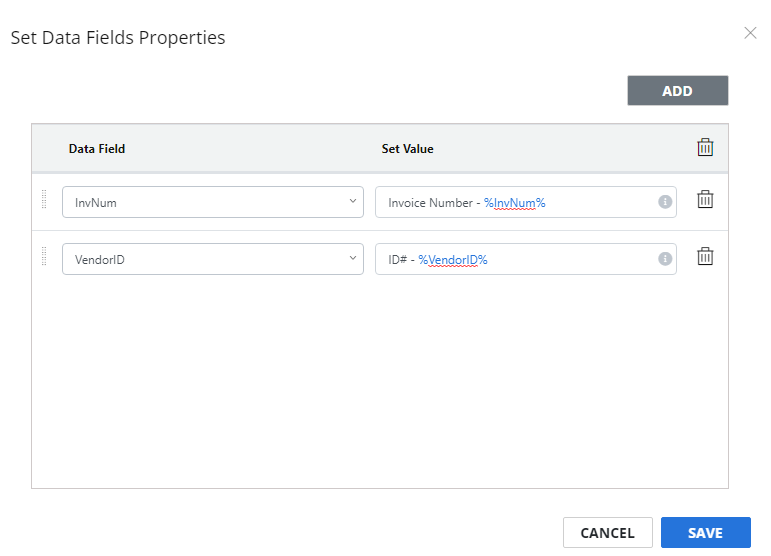Grab the VendorID row drag handle
Screen dimensions: 771x556
(x=44, y=256)
